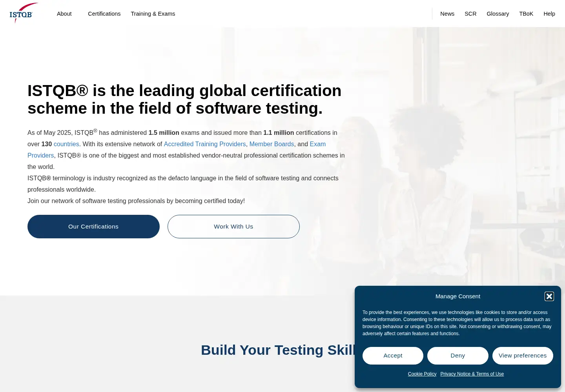Viewport: 565px width, 392px height.
Task: Click View preferences in consent dialog
Action: [x=523, y=356]
